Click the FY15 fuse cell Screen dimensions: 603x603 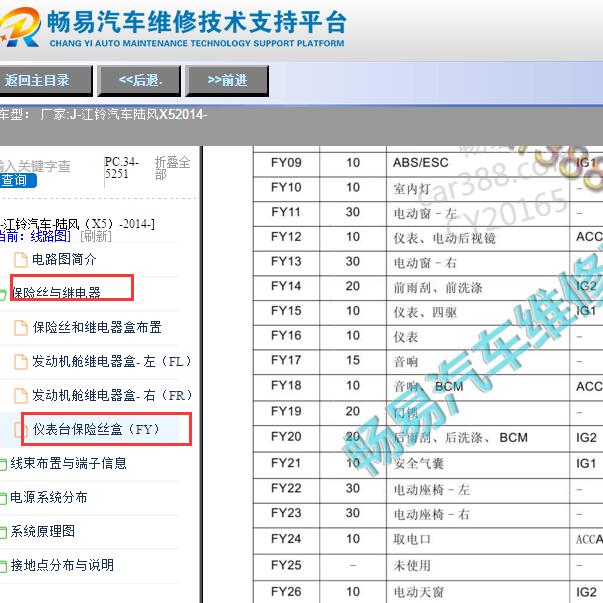(x=286, y=311)
